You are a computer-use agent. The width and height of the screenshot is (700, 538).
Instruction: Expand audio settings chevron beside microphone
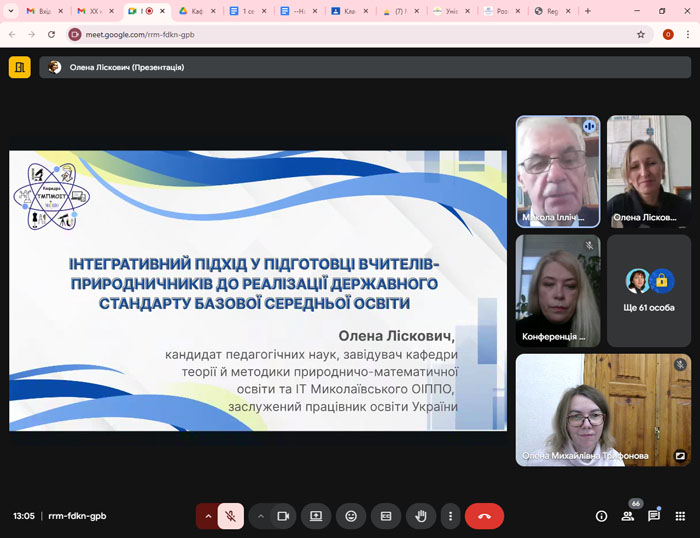tap(208, 516)
